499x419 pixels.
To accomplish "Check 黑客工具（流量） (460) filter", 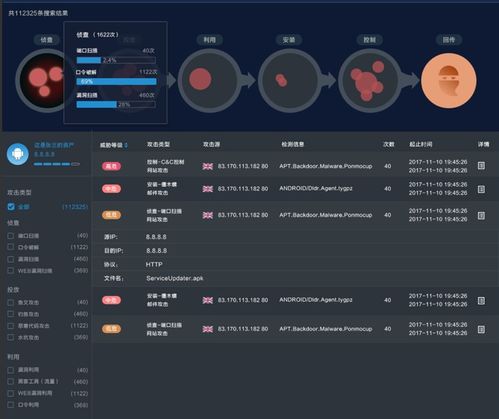I will (11, 381).
